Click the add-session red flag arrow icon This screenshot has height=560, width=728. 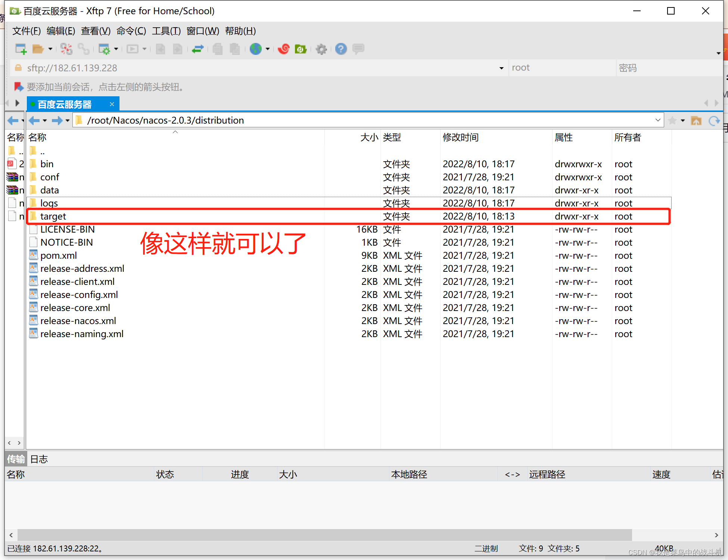pos(19,87)
